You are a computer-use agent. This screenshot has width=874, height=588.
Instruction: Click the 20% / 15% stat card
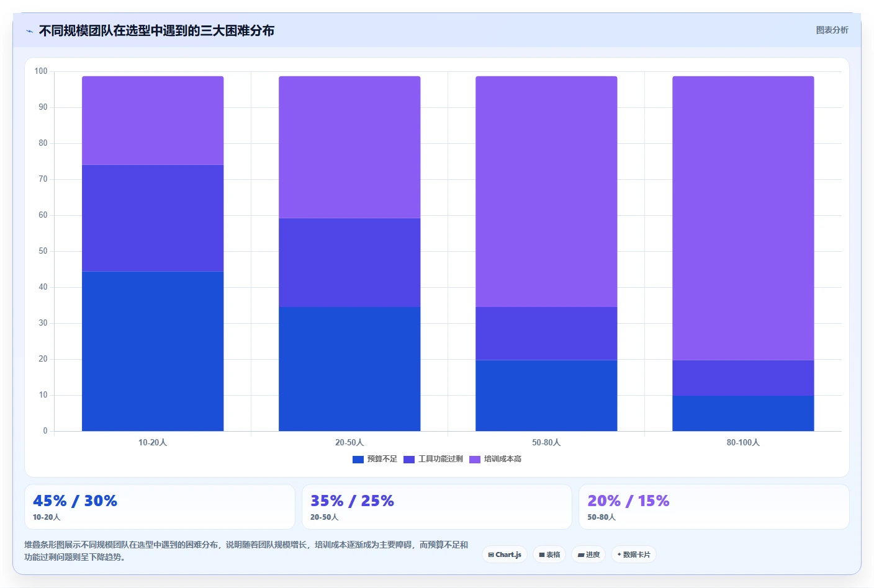714,507
